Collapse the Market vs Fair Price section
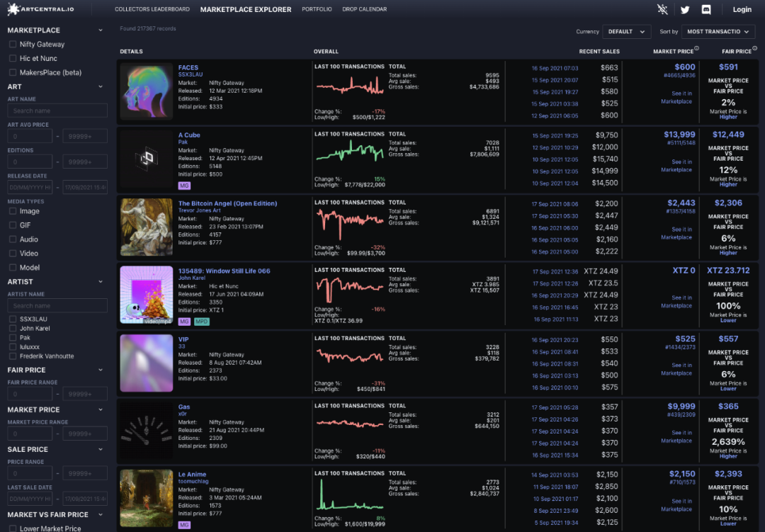Screen dimensions: 765x532 (x=101, y=514)
